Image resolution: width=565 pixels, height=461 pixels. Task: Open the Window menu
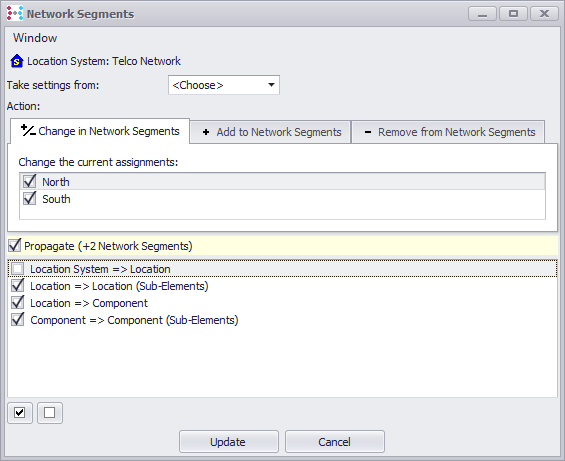point(35,38)
